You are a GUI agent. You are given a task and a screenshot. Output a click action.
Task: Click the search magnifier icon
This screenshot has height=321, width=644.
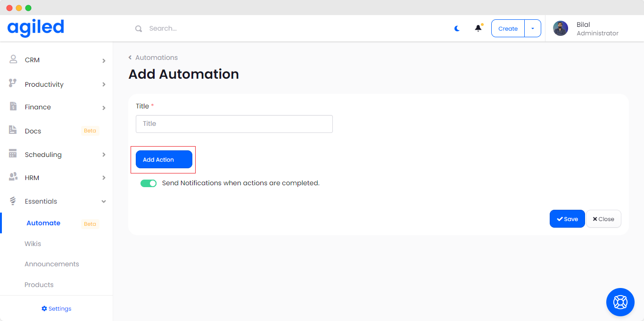(x=139, y=29)
